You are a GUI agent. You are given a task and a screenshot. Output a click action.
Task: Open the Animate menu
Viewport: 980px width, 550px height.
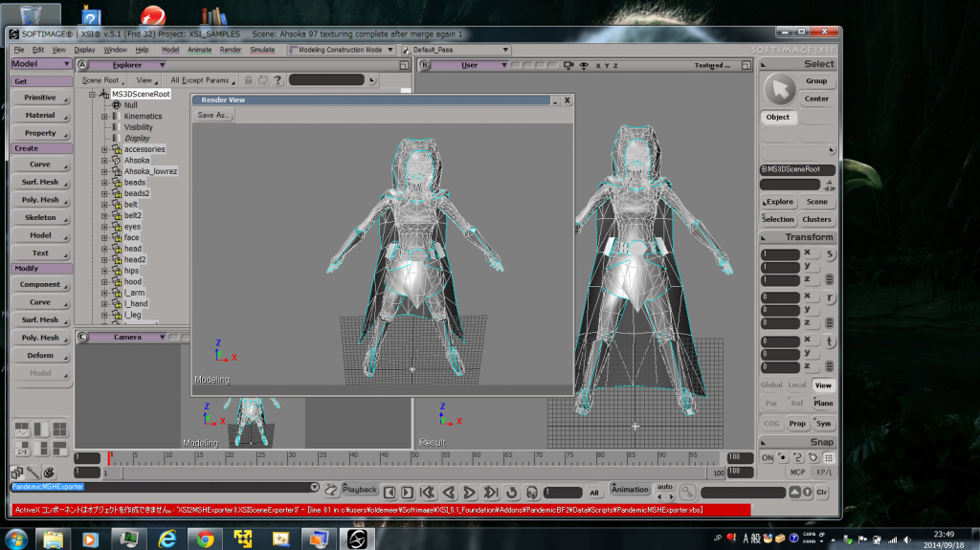[199, 50]
